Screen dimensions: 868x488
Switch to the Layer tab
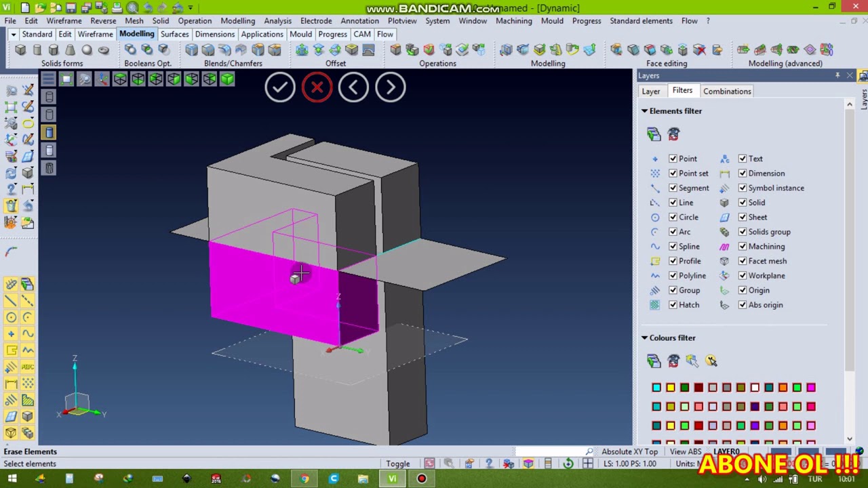[650, 91]
